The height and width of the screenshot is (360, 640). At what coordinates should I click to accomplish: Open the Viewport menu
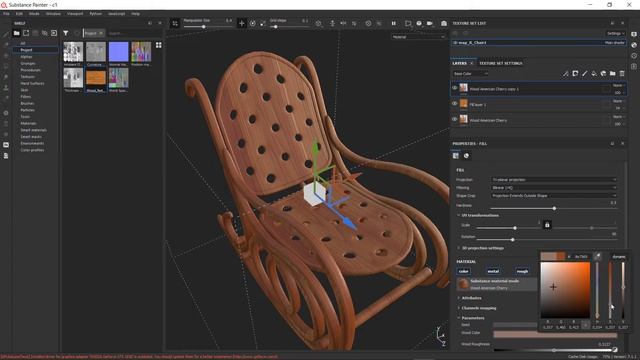click(x=75, y=13)
